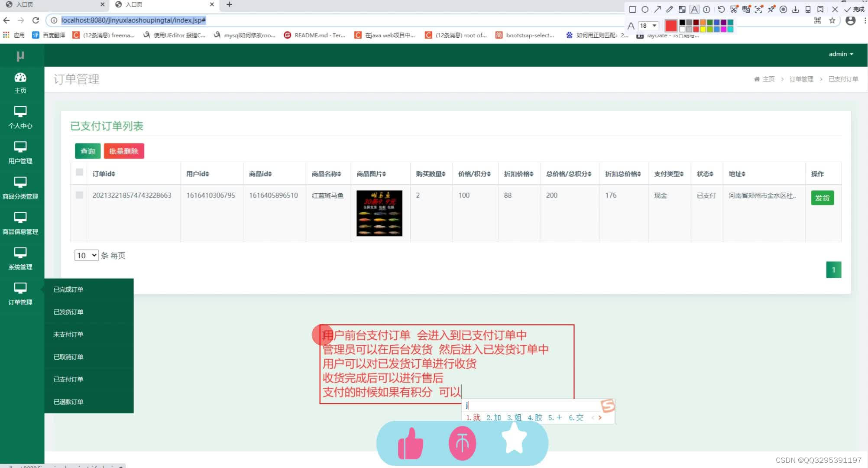The image size is (868, 468).
Task: Open the font size 18 dropdown
Action: pos(648,26)
